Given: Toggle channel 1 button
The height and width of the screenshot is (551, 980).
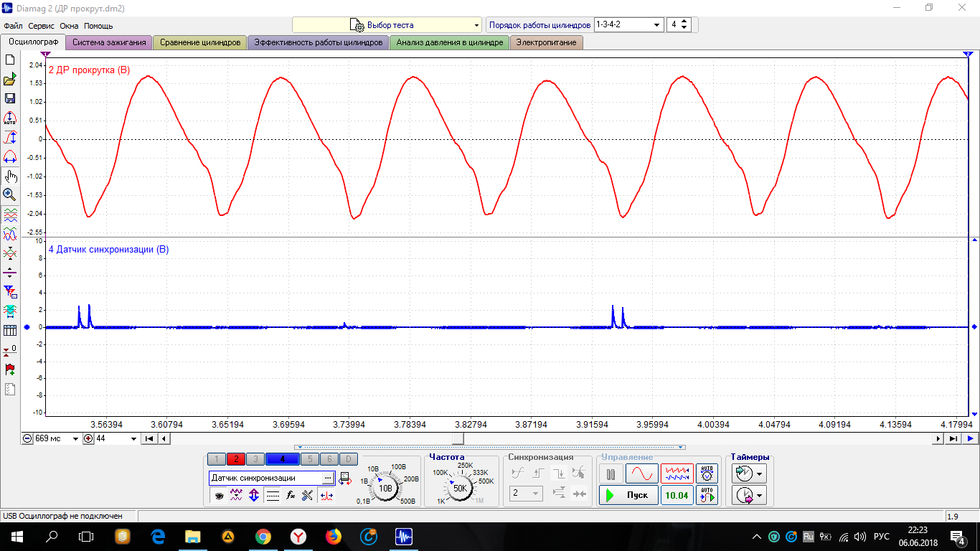Looking at the screenshot, I should click(x=217, y=459).
